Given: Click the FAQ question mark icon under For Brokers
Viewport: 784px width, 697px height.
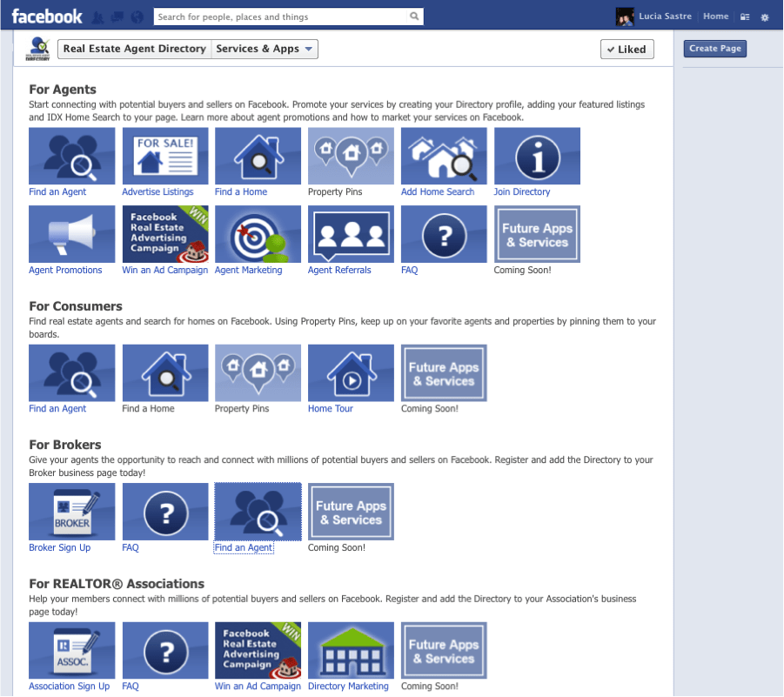Looking at the screenshot, I should coord(165,512).
